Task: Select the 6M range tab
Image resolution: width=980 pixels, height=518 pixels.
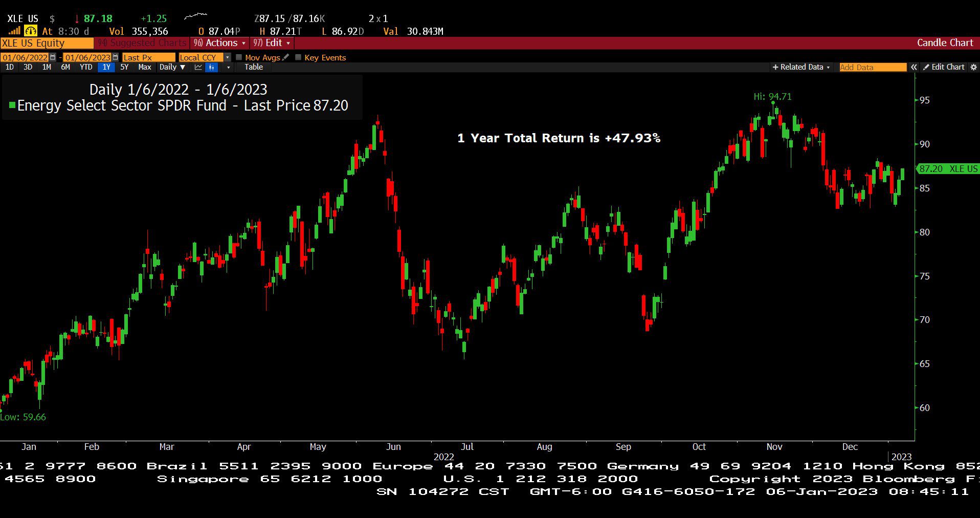Action: [x=65, y=67]
